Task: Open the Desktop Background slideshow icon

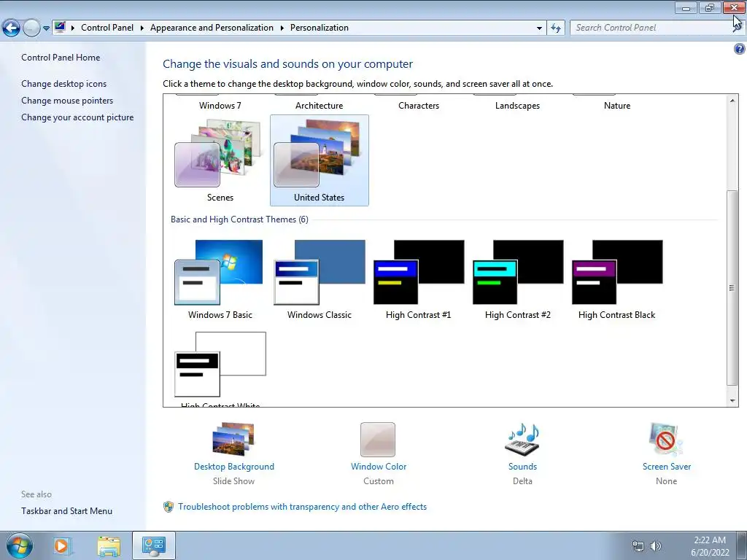Action: (x=233, y=439)
